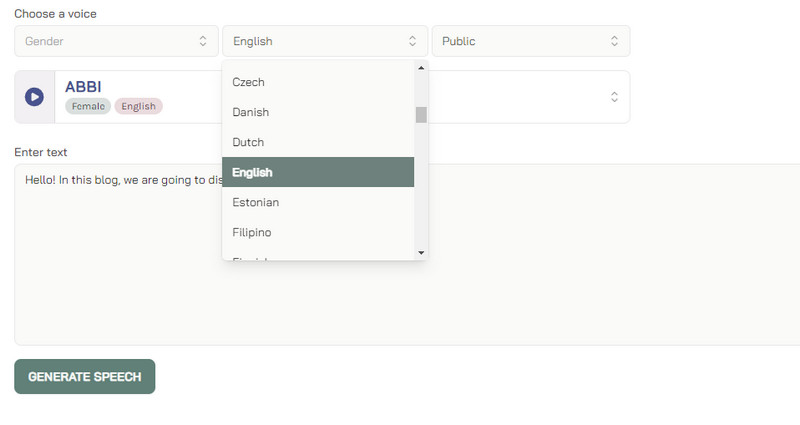Click the English tag under ABBI
The height and width of the screenshot is (425, 800).
pos(138,106)
